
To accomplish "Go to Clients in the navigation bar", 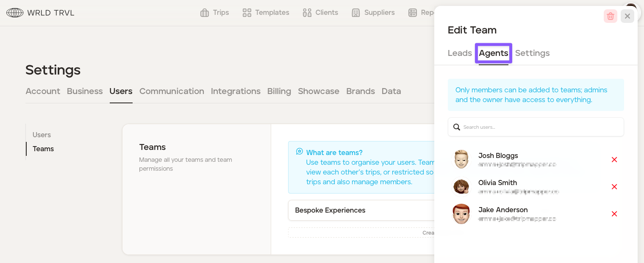I will click(320, 13).
